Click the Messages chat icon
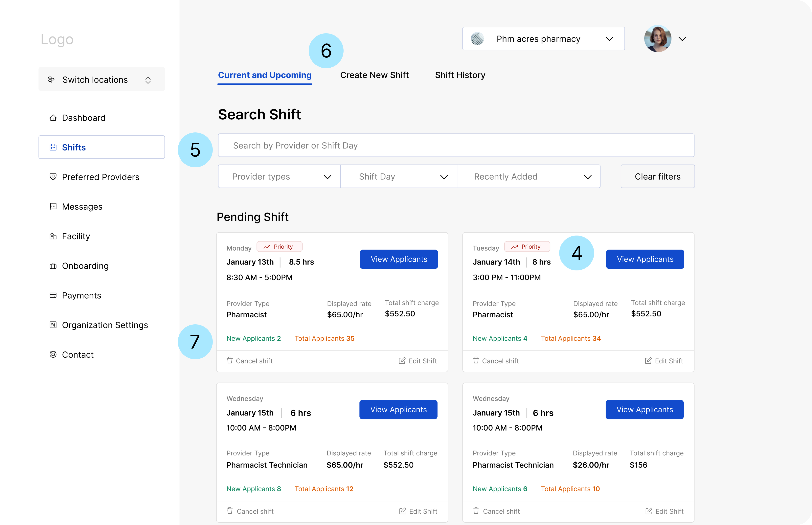This screenshot has width=812, height=525. (x=53, y=206)
